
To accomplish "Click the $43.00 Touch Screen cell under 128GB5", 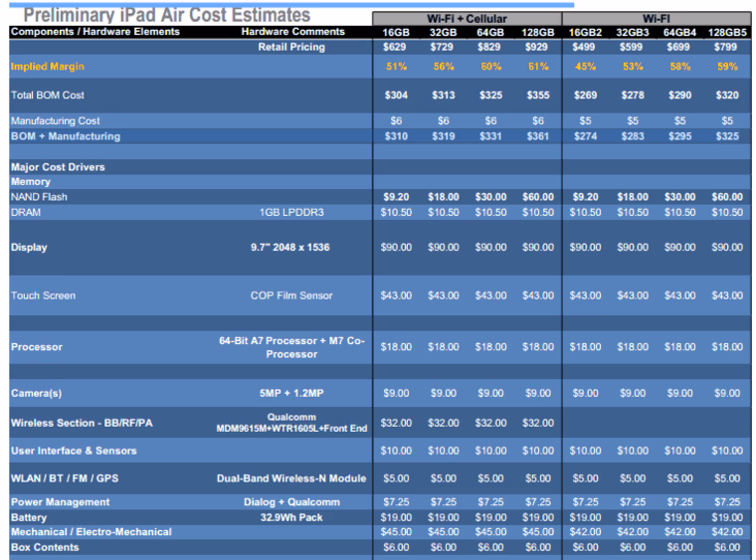I will [x=727, y=295].
